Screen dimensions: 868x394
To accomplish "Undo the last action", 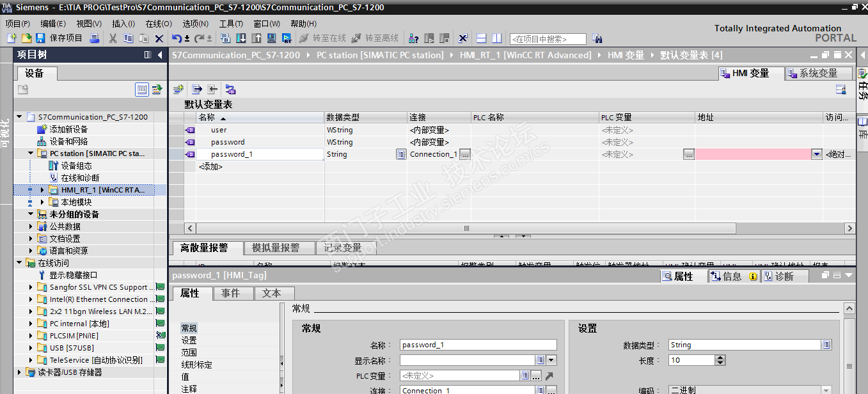I will click(177, 38).
